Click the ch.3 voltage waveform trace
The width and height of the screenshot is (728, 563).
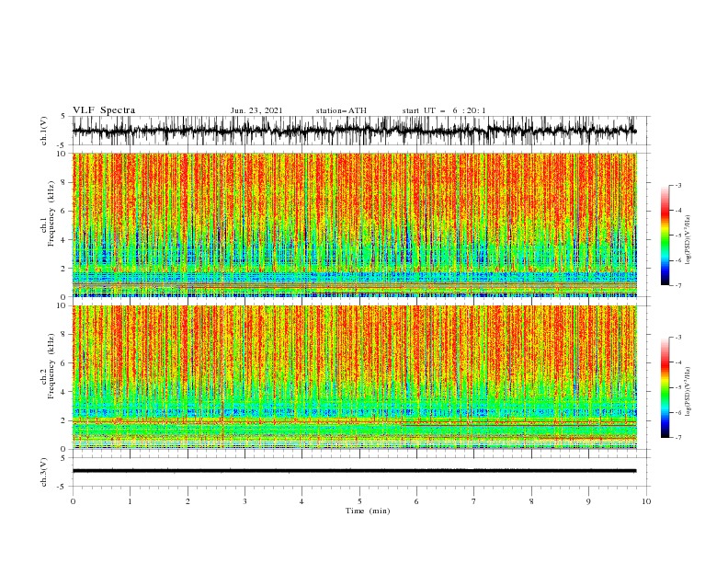pyautogui.click(x=354, y=471)
